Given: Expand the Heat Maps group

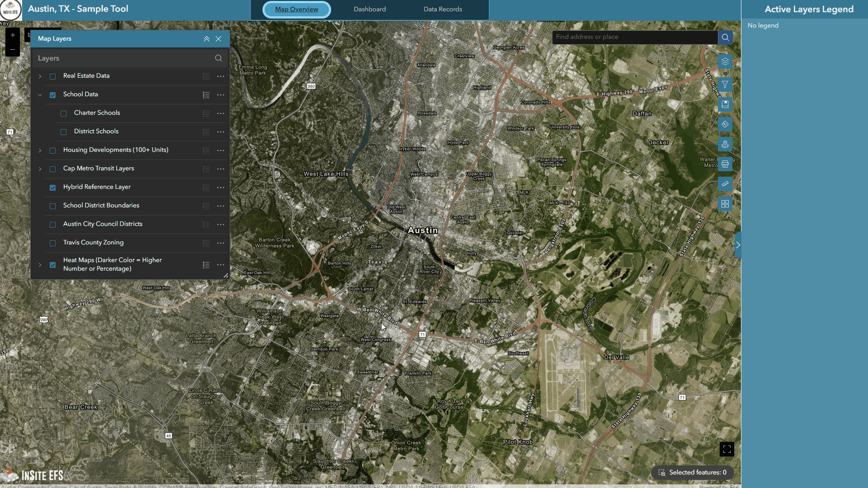Looking at the screenshot, I should pyautogui.click(x=40, y=265).
